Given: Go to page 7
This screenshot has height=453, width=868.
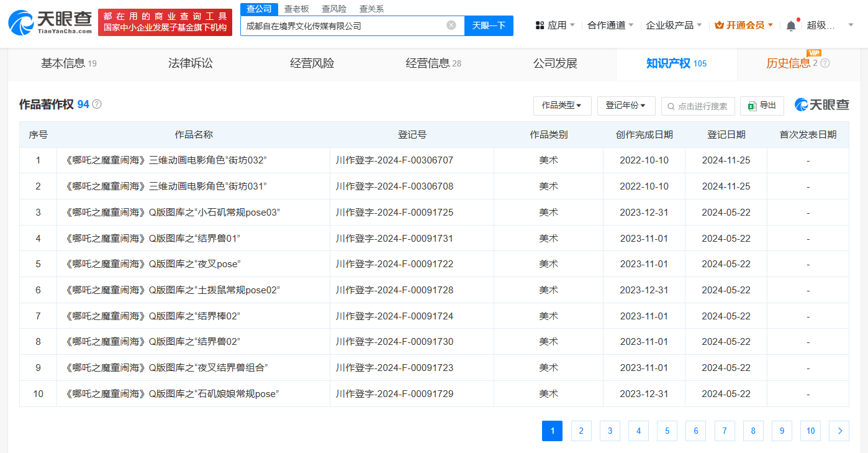Looking at the screenshot, I should [x=725, y=431].
